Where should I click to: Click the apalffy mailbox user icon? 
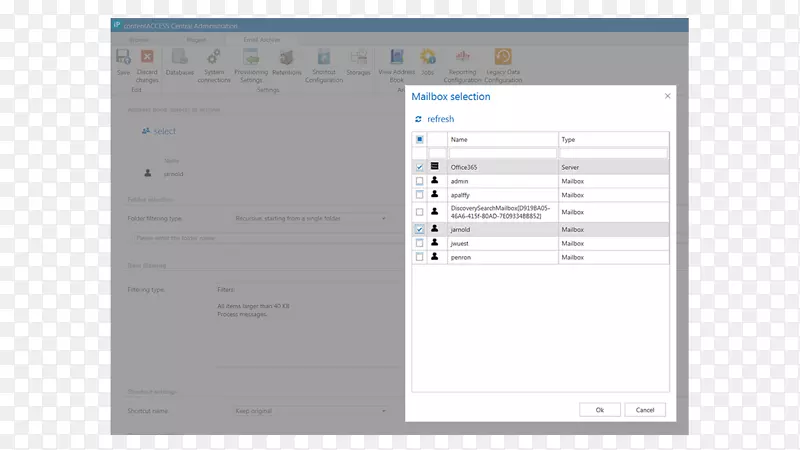[435, 194]
